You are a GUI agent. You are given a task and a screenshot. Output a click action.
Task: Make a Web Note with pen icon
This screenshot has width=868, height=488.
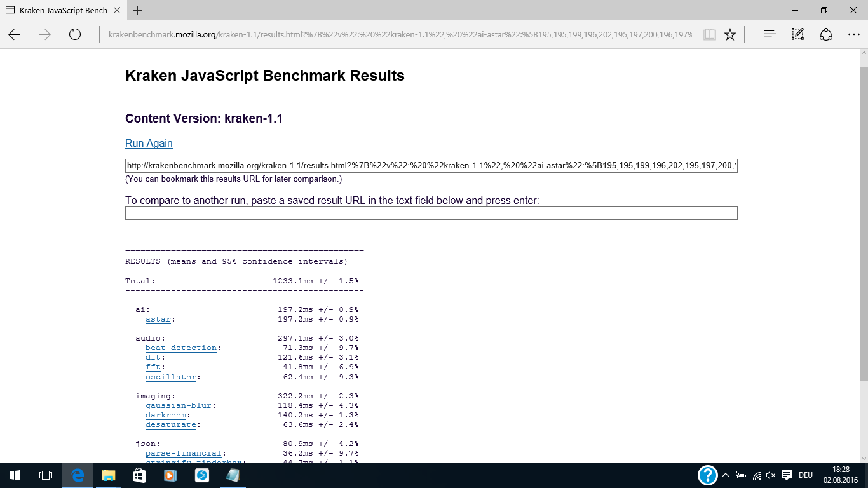tap(797, 35)
